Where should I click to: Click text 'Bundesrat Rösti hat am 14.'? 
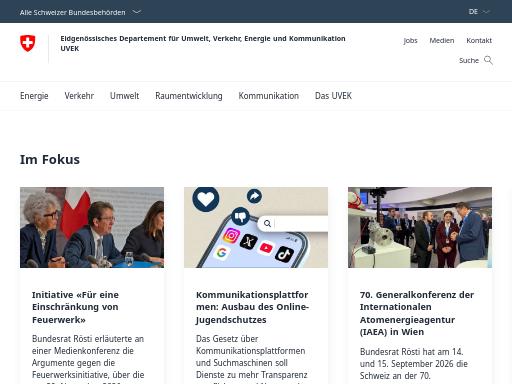tap(411, 352)
